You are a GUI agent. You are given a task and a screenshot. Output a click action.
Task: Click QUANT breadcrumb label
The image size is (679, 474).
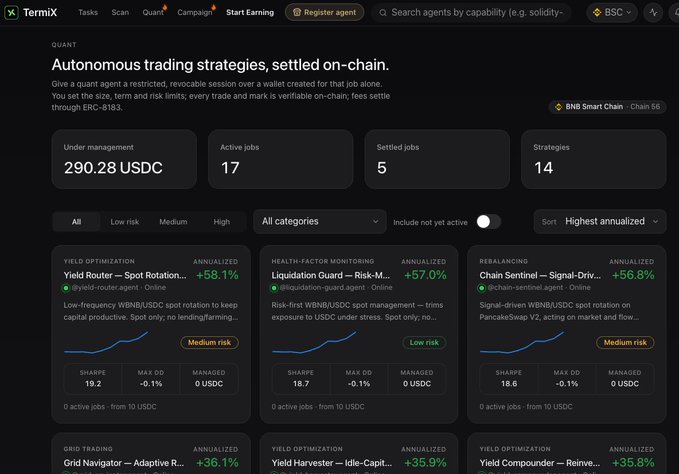click(64, 45)
